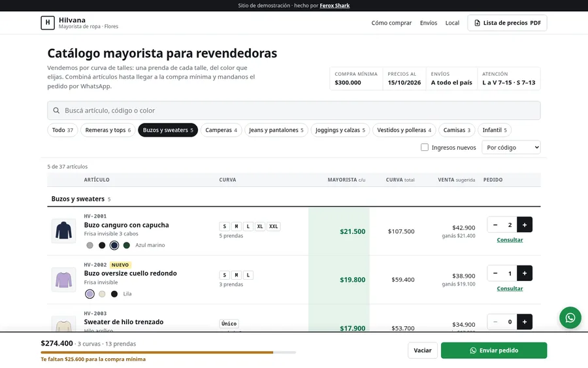Send the order via Enviar pedido
The image size is (588, 368).
(x=494, y=350)
